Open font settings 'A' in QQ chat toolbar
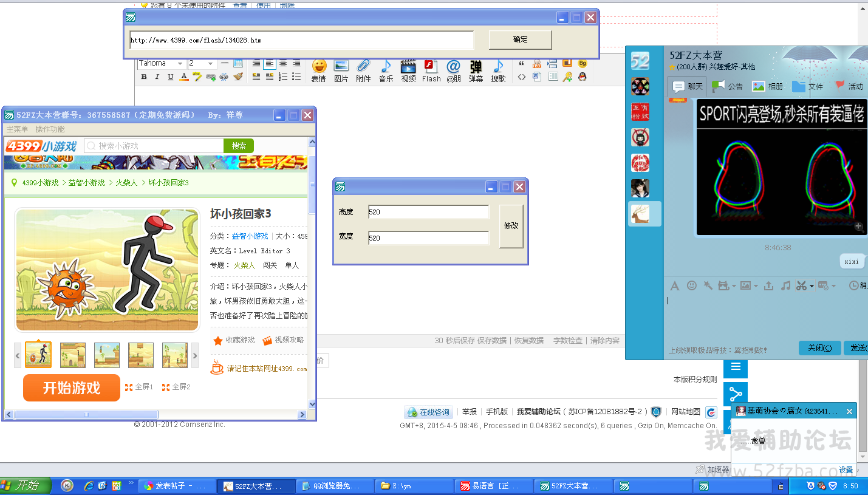This screenshot has height=495, width=868. click(x=675, y=285)
